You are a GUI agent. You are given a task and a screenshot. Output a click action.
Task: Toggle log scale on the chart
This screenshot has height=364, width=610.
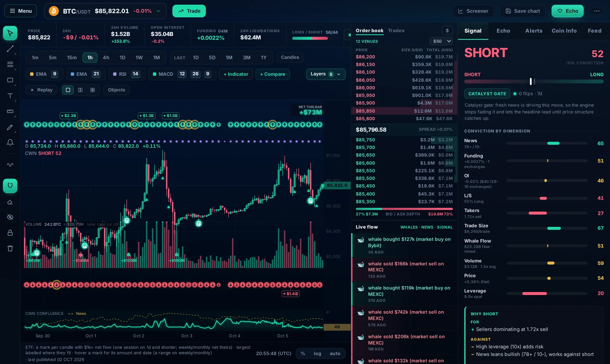(317, 353)
